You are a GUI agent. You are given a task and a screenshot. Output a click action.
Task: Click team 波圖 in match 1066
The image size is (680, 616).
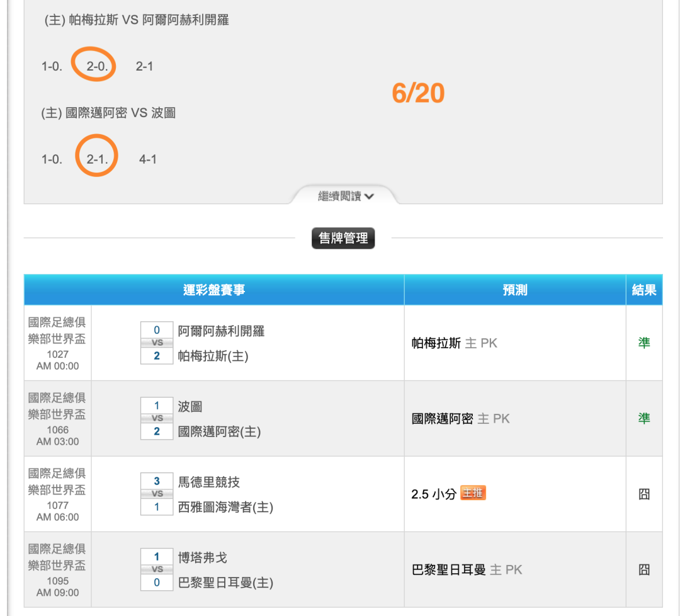190,406
